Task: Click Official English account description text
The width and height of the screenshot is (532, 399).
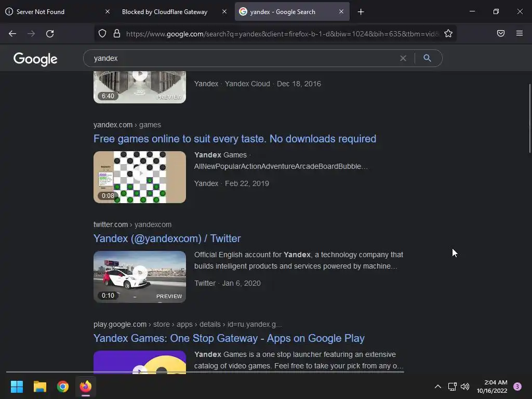Action: 299,260
